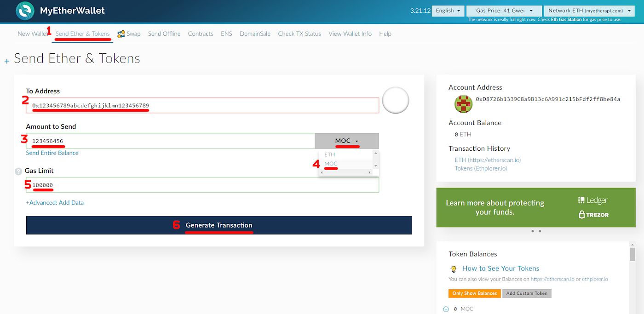Click the MyEtherWallet logo icon

pos(25,10)
